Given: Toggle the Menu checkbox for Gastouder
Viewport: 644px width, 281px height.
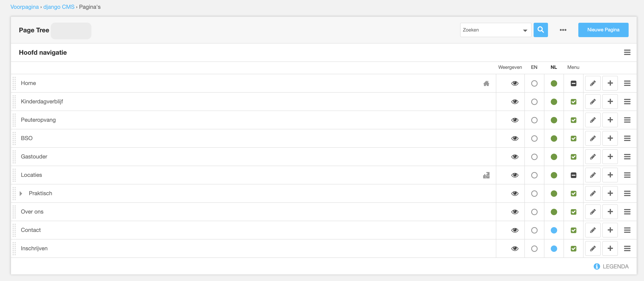Looking at the screenshot, I should (x=574, y=157).
